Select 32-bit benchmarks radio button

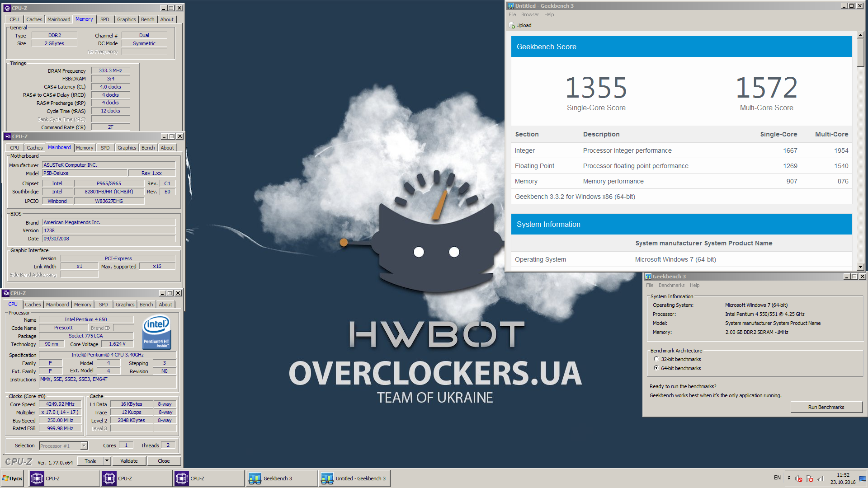tap(656, 359)
